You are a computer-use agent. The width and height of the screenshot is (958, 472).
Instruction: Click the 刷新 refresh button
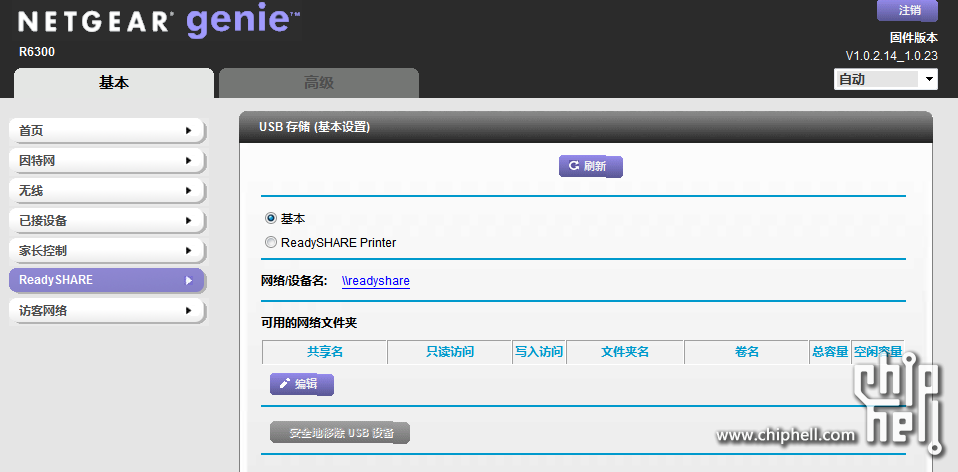click(590, 166)
